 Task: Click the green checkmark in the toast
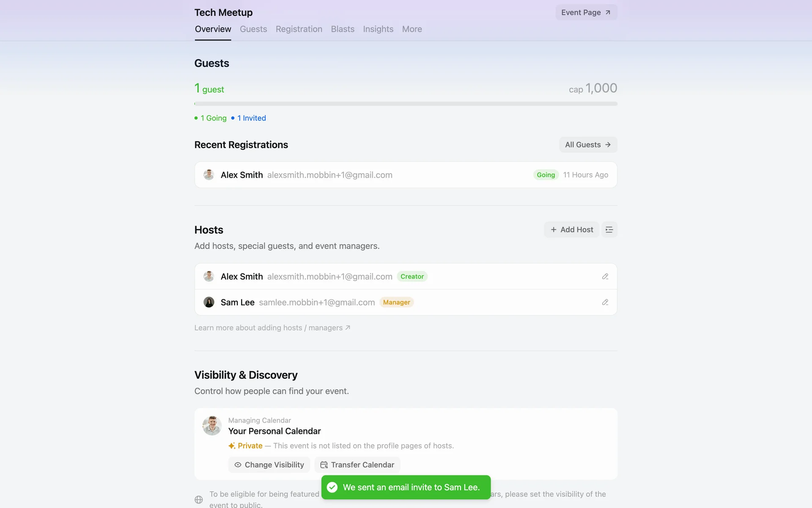coord(332,487)
